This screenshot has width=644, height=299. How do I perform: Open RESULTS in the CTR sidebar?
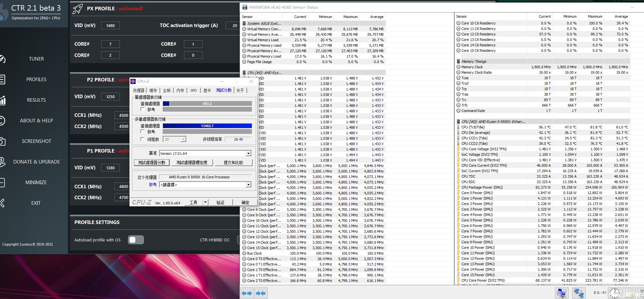pos(36,100)
